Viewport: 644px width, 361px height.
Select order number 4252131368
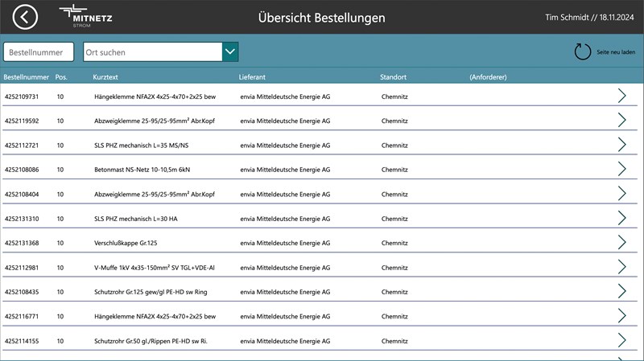click(x=22, y=243)
